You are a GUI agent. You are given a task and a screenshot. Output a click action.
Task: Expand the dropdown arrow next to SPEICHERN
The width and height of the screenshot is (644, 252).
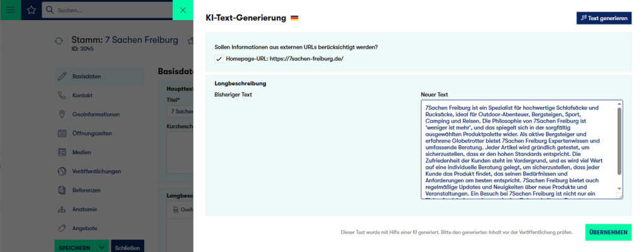click(x=103, y=248)
